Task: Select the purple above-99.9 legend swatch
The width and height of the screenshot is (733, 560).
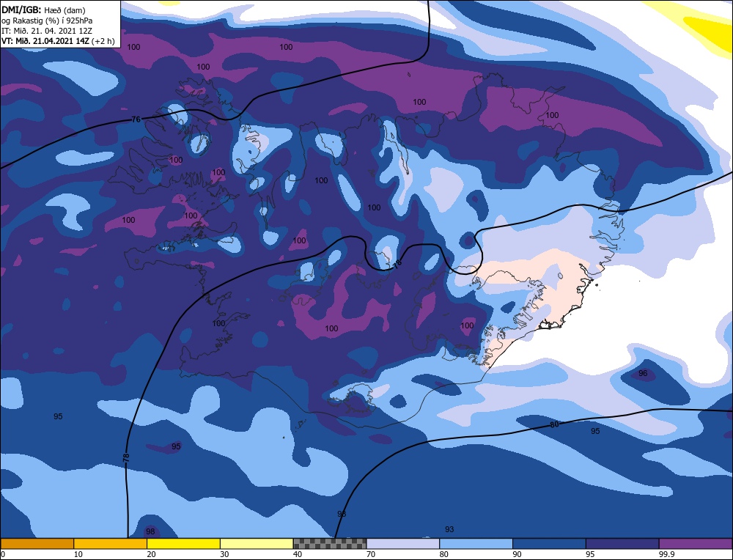Action: [x=696, y=543]
